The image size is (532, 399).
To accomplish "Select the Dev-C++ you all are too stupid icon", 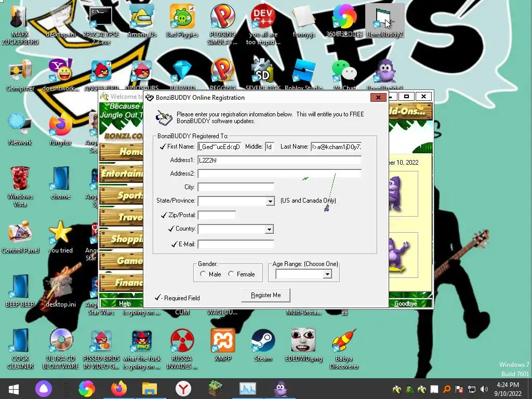I will [263, 24].
